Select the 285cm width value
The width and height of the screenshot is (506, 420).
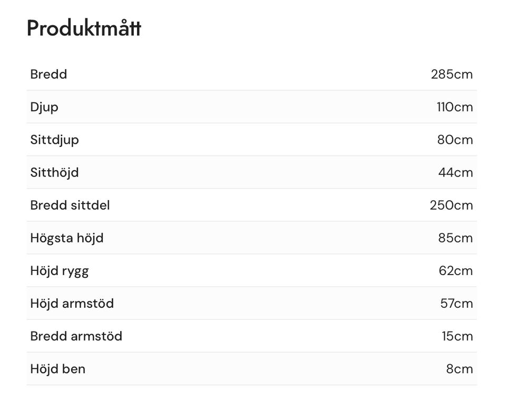point(452,74)
